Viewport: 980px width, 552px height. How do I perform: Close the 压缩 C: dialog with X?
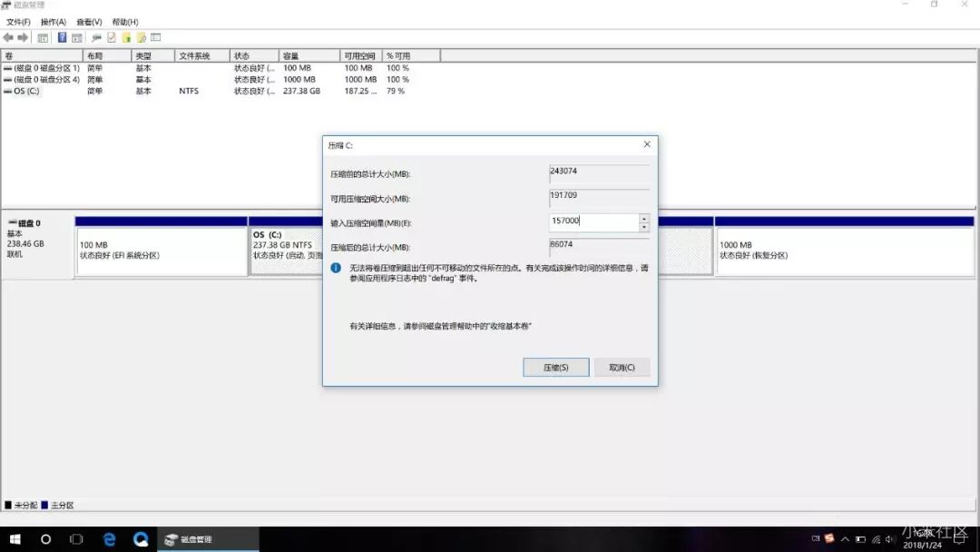(x=647, y=144)
